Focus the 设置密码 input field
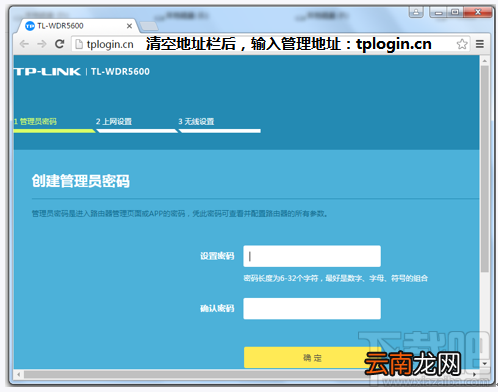 pos(312,256)
